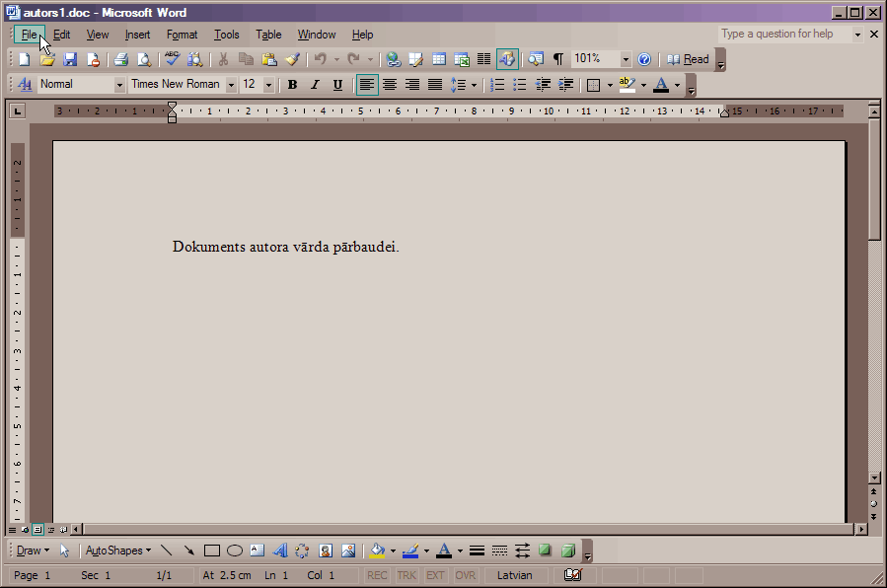Open the Highlight color dropdown arrow

(643, 85)
